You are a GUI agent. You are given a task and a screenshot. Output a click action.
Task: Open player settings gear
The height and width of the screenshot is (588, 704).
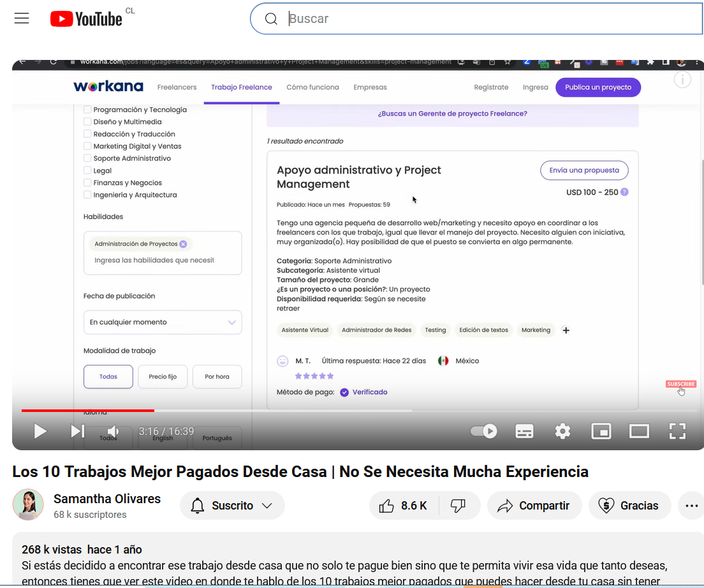click(x=562, y=431)
